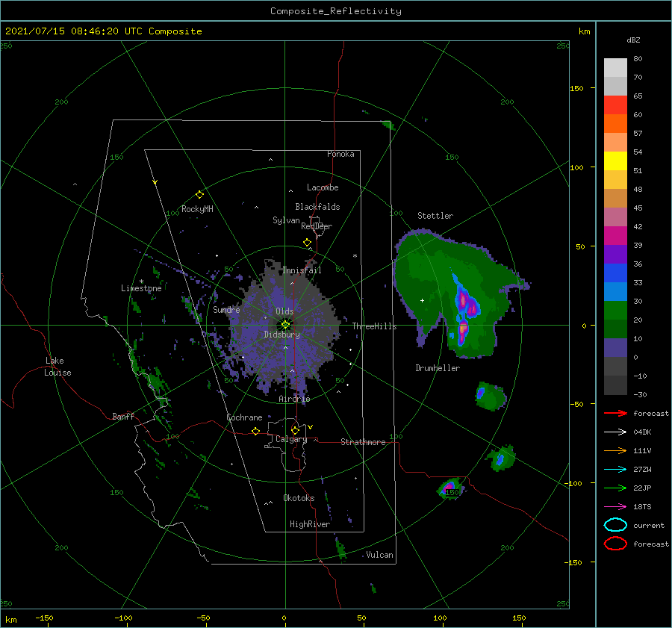Click the Vulcan town label

(x=379, y=555)
